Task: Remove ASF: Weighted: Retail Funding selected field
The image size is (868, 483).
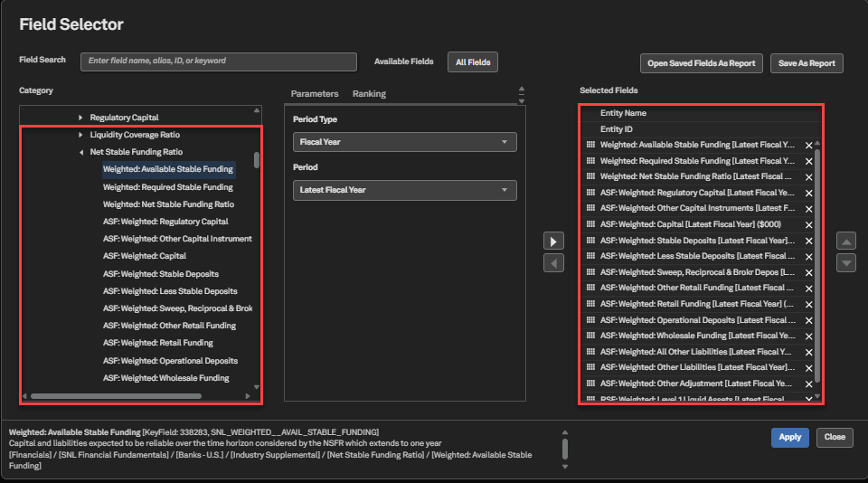Action: tap(808, 305)
